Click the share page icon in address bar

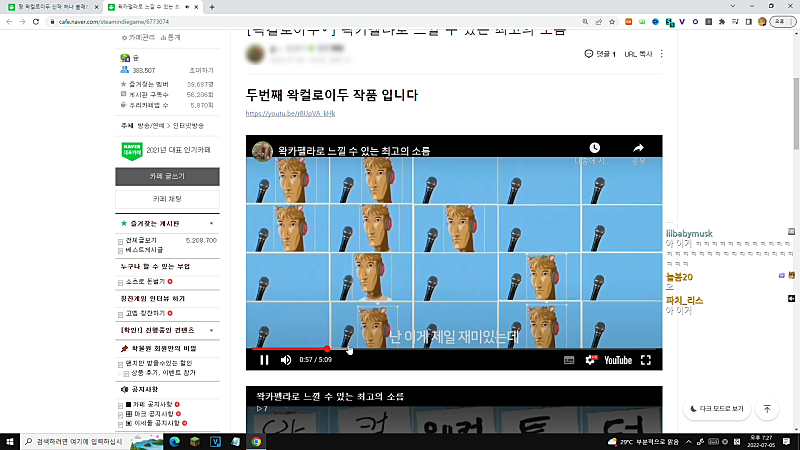coord(598,22)
